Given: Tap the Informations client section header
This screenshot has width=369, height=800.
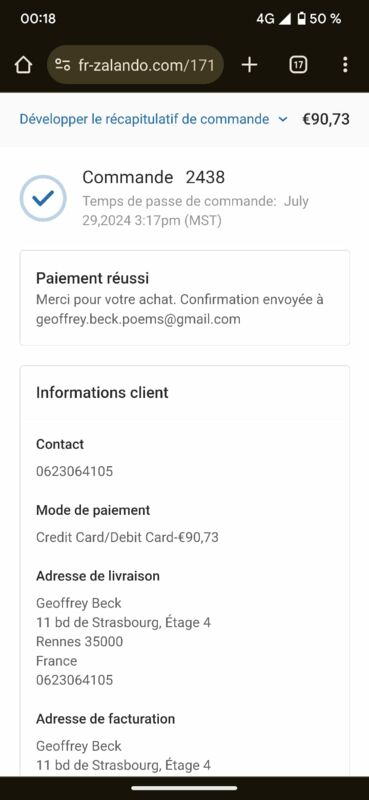Looking at the screenshot, I should point(102,393).
